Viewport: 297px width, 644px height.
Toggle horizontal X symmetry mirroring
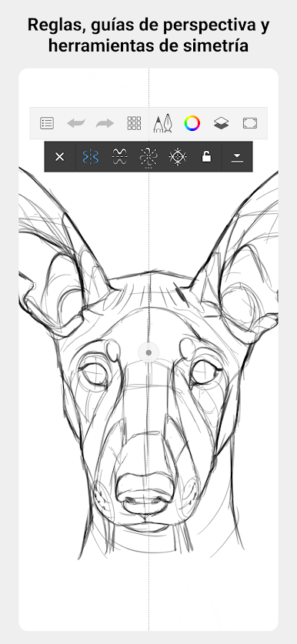(119, 156)
